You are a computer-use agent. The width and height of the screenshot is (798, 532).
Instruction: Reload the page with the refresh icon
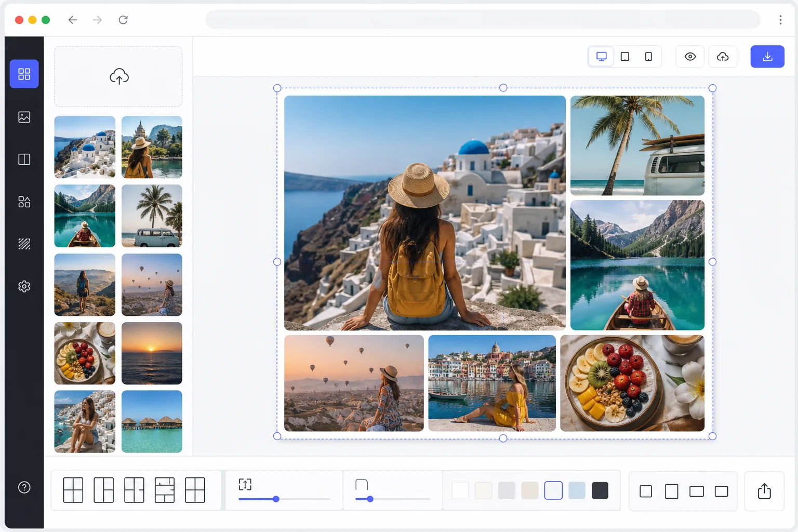(x=123, y=20)
